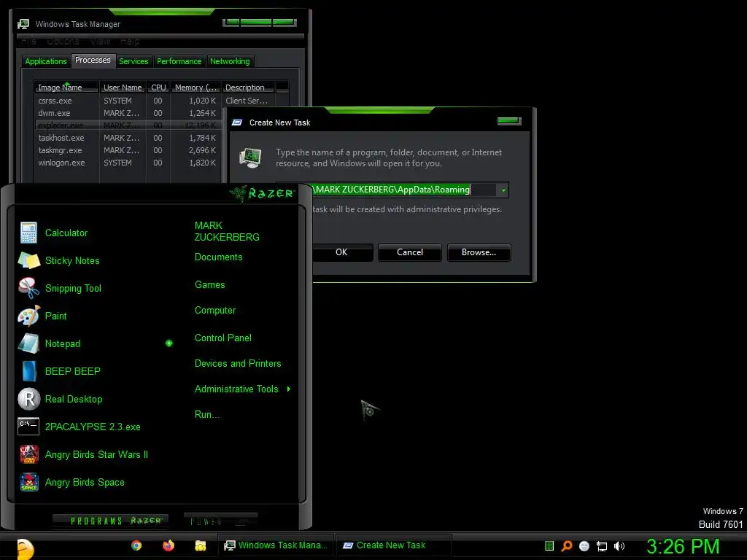Click the Windows Task Manager title bar icon
This screenshot has width=747, height=560.
23,24
